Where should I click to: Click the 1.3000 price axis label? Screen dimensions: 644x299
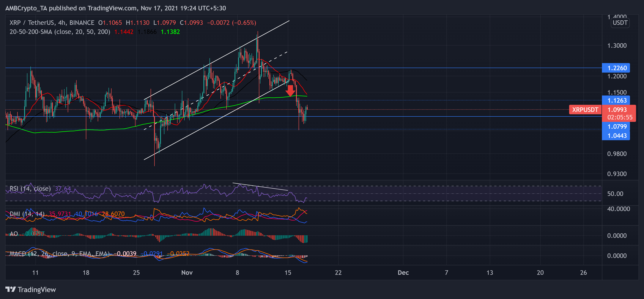(617, 46)
